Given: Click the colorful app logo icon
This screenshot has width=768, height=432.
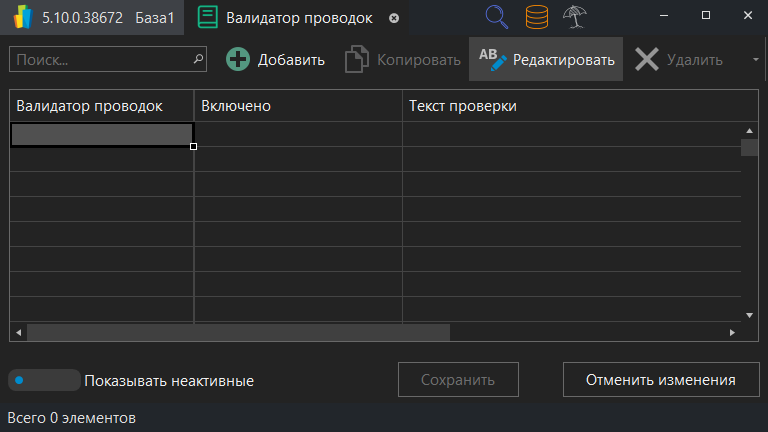Looking at the screenshot, I should tap(23, 17).
